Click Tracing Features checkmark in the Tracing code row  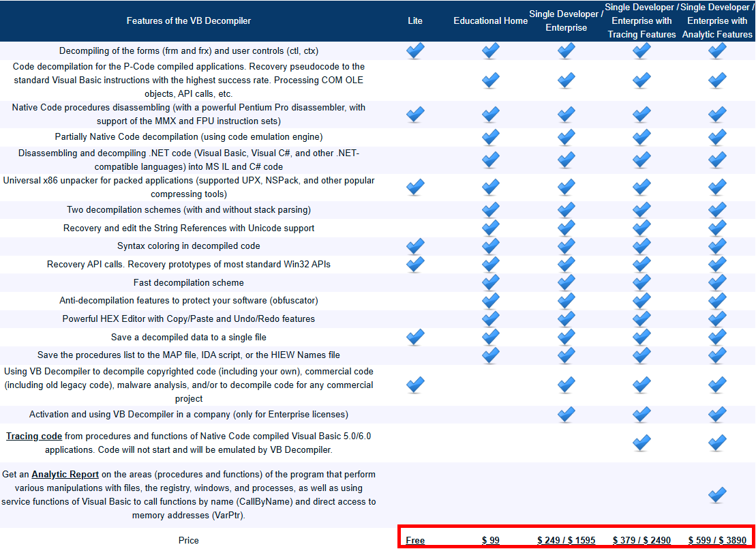641,443
